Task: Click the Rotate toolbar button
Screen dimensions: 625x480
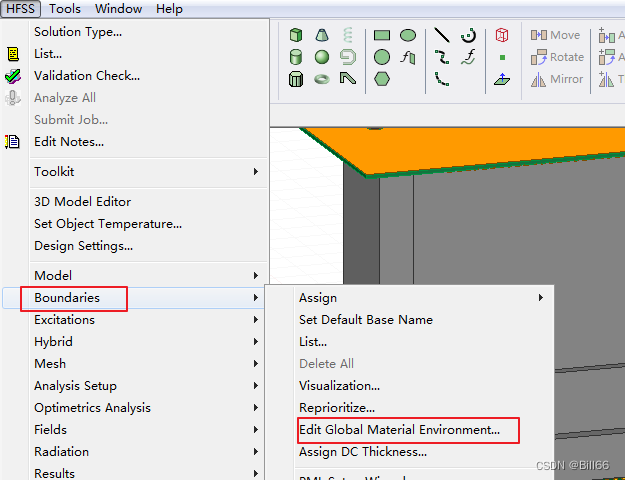Action: pos(557,57)
